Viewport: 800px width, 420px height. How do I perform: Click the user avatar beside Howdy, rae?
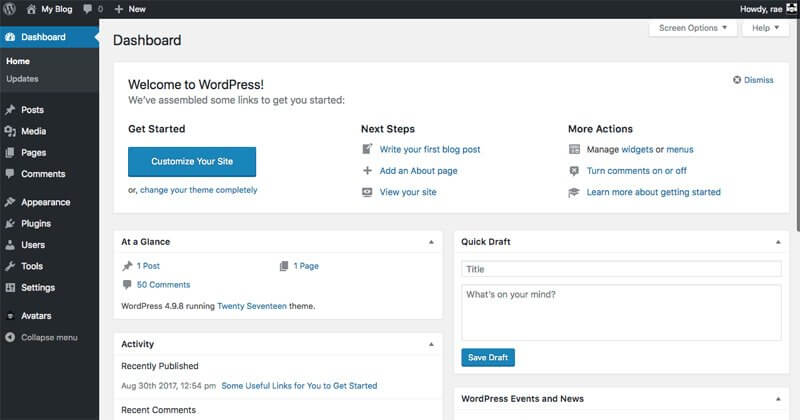click(x=791, y=9)
